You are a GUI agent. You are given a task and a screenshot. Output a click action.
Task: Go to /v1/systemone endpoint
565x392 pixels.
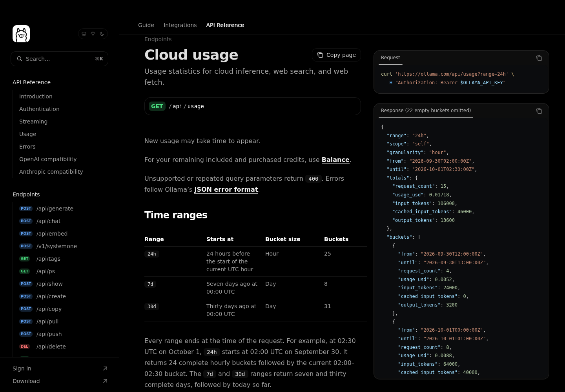56,246
